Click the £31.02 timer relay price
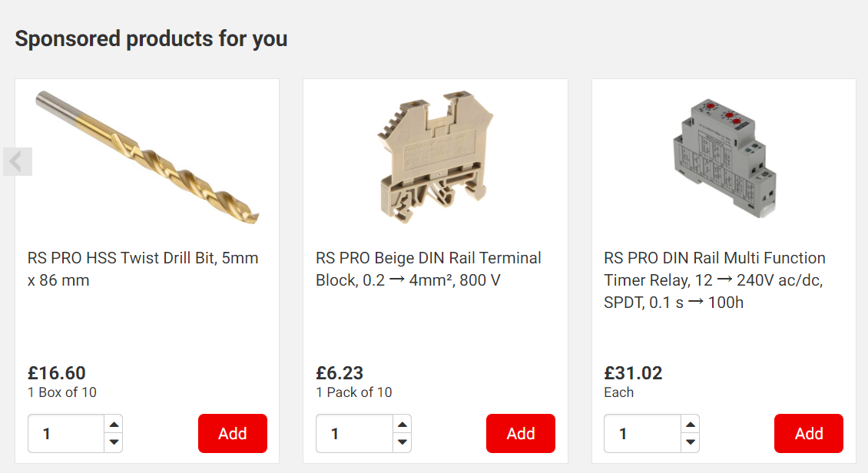This screenshot has width=868, height=473. point(633,373)
